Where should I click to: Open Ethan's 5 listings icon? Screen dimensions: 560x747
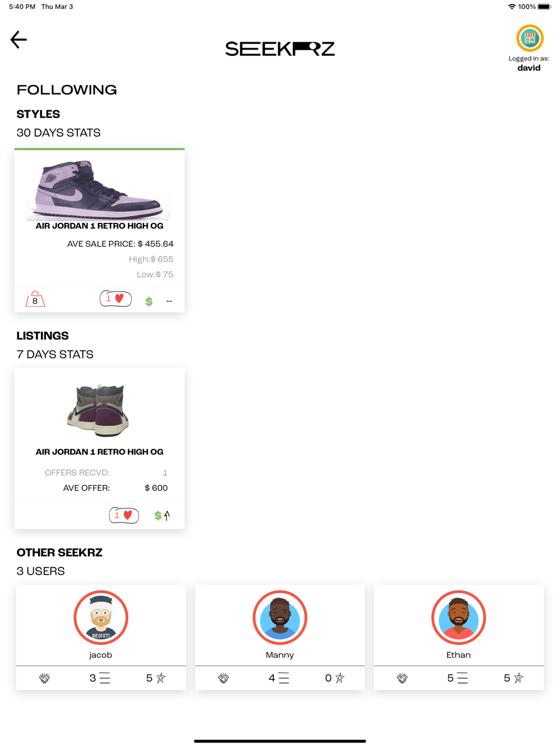pos(458,678)
